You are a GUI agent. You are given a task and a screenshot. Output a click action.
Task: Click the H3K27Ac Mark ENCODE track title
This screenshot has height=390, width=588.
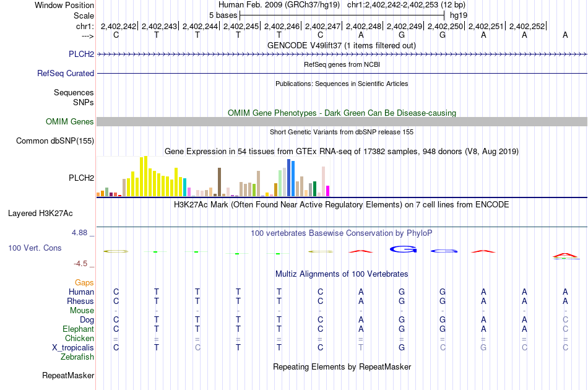pos(342,204)
